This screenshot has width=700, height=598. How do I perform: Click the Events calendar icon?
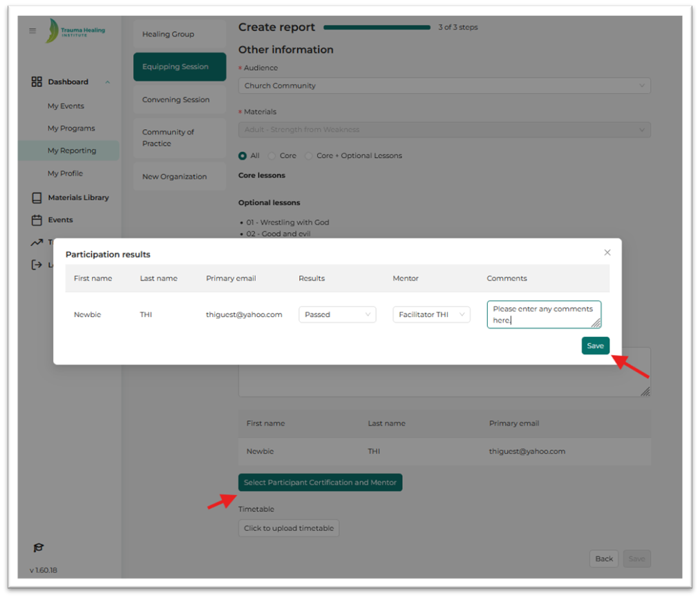pyautogui.click(x=37, y=220)
